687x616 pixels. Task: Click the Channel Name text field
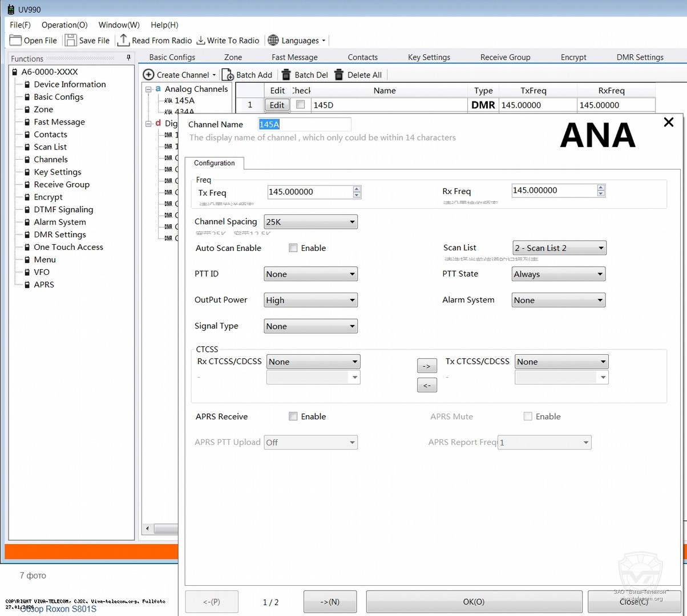point(305,124)
